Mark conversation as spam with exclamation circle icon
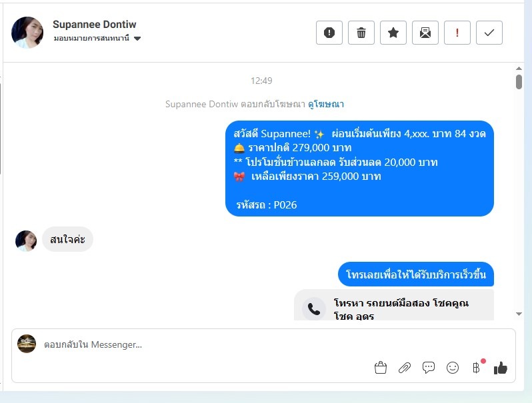Screen dimensions: 532x403 [x=329, y=33]
